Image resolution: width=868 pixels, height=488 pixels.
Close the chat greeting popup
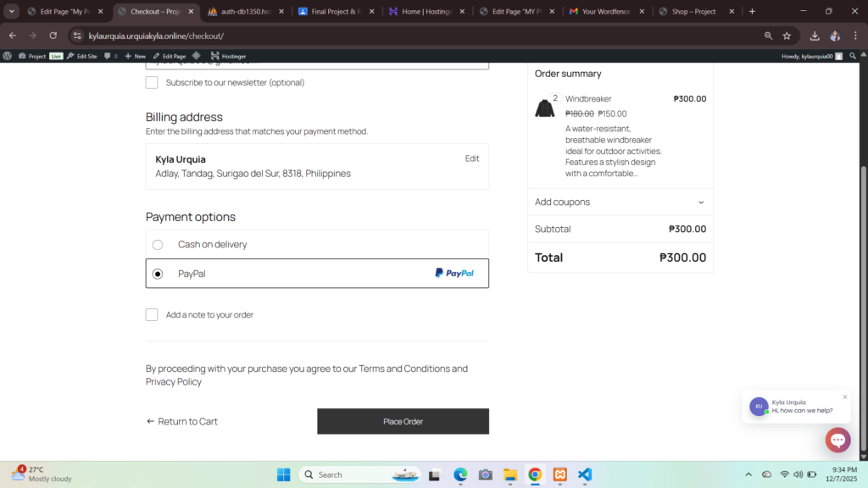pyautogui.click(x=844, y=397)
